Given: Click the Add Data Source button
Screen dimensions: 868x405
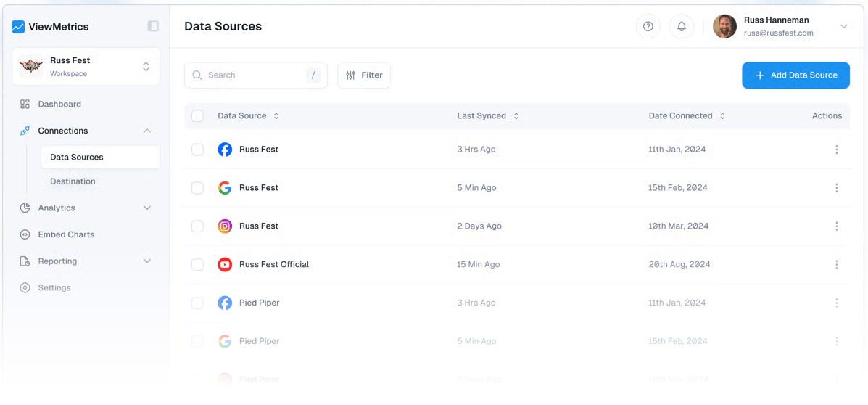Looking at the screenshot, I should 795,75.
